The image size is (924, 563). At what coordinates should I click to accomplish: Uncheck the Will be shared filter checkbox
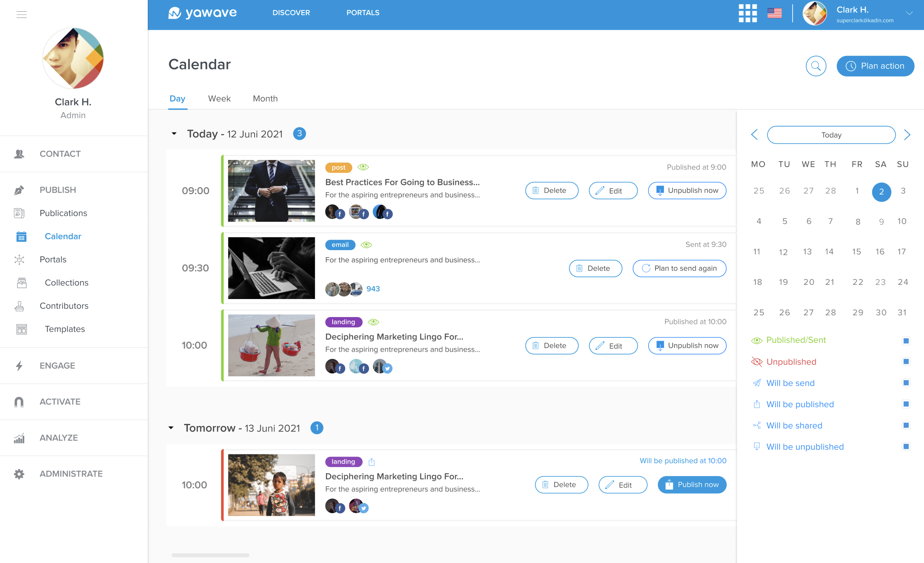(906, 425)
